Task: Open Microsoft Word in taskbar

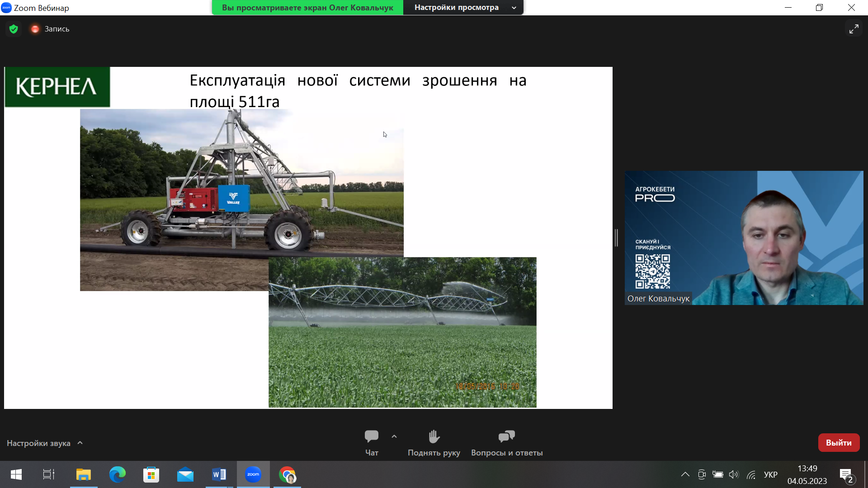Action: pyautogui.click(x=219, y=474)
